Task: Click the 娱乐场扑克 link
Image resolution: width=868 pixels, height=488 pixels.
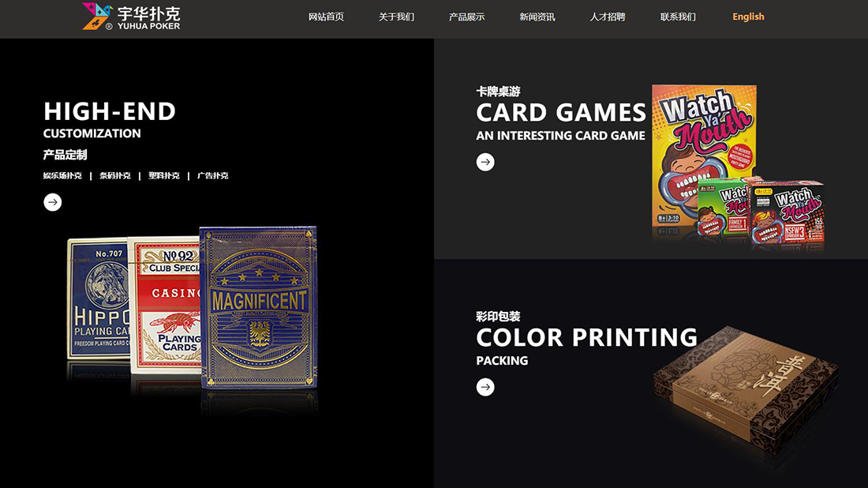Action: coord(62,175)
